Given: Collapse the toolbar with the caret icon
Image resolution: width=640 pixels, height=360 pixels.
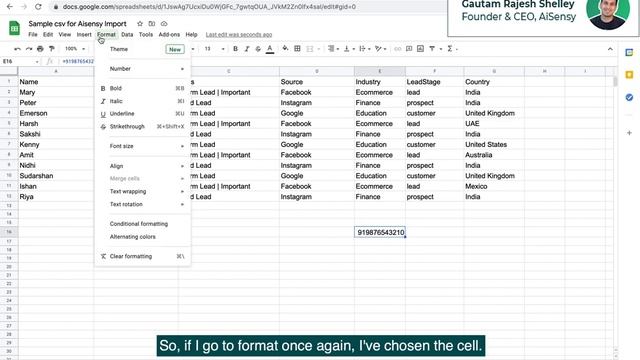Looking at the screenshot, I should point(610,49).
